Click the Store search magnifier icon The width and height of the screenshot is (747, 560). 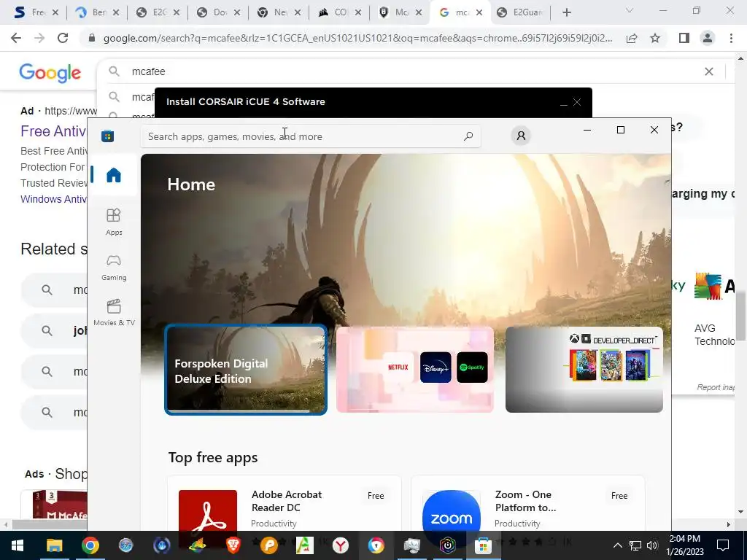click(x=468, y=136)
